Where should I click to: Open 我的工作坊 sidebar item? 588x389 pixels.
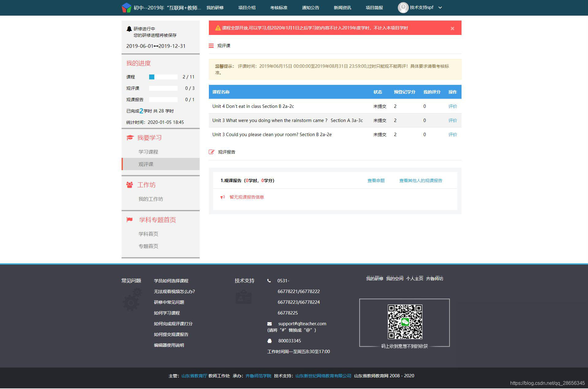point(150,199)
